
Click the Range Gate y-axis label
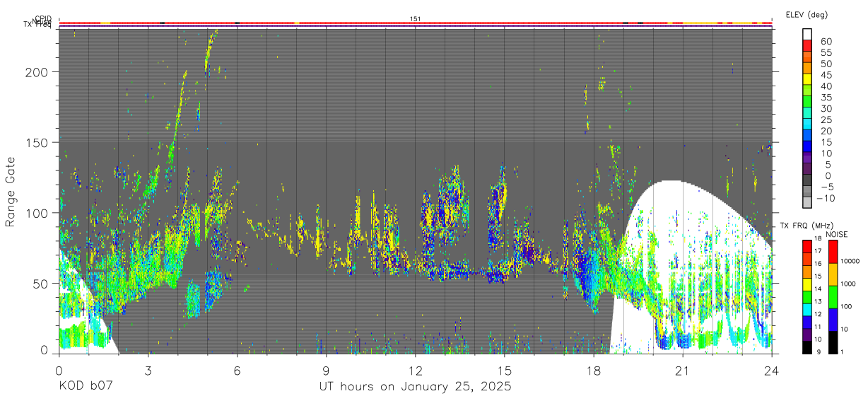[11, 192]
